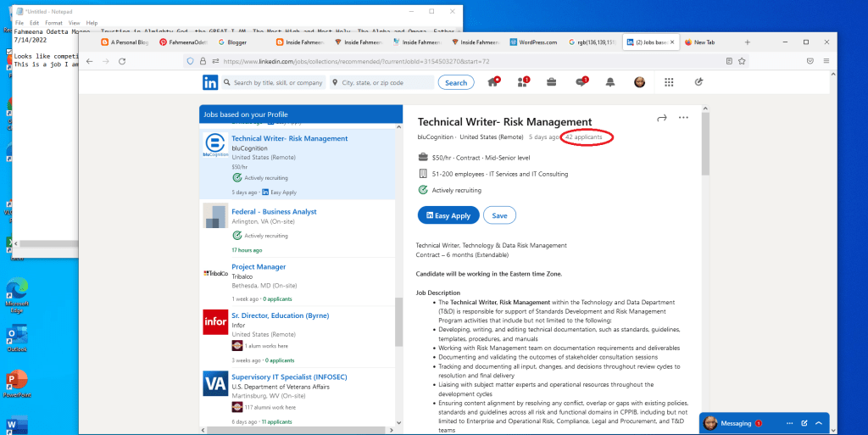This screenshot has width=868, height=435.
Task: Open LinkedIn Home feed icon
Action: point(493,82)
